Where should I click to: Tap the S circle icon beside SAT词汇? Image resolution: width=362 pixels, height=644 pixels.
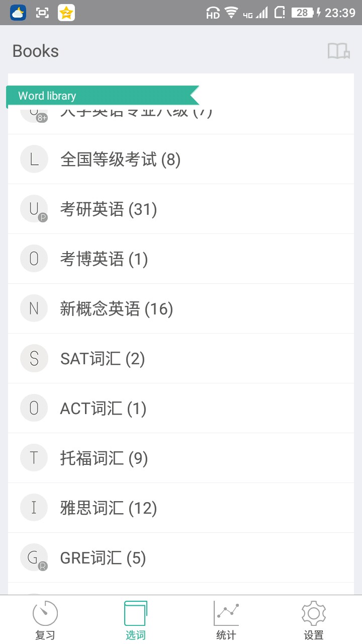tap(34, 358)
